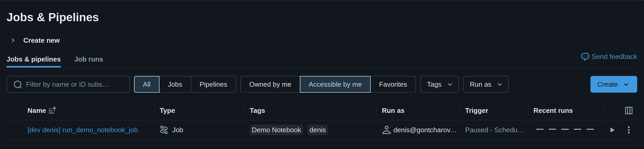This screenshot has height=149, width=644.
Task: Expand the Create new section chevron
Action: [13, 40]
